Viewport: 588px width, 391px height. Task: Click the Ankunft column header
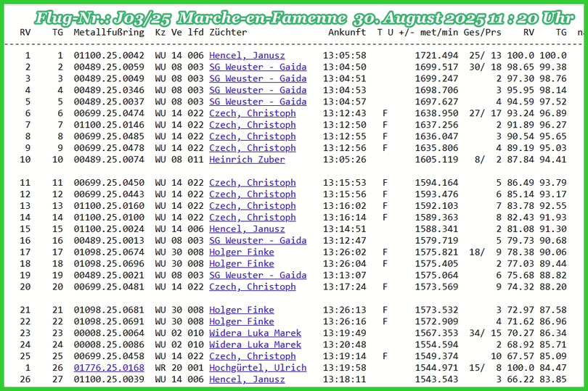pyautogui.click(x=347, y=32)
